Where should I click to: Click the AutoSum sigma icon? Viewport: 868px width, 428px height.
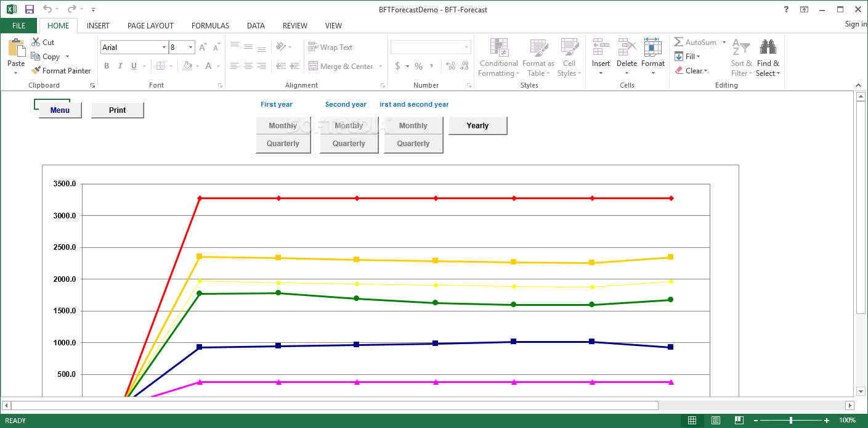pyautogui.click(x=678, y=42)
